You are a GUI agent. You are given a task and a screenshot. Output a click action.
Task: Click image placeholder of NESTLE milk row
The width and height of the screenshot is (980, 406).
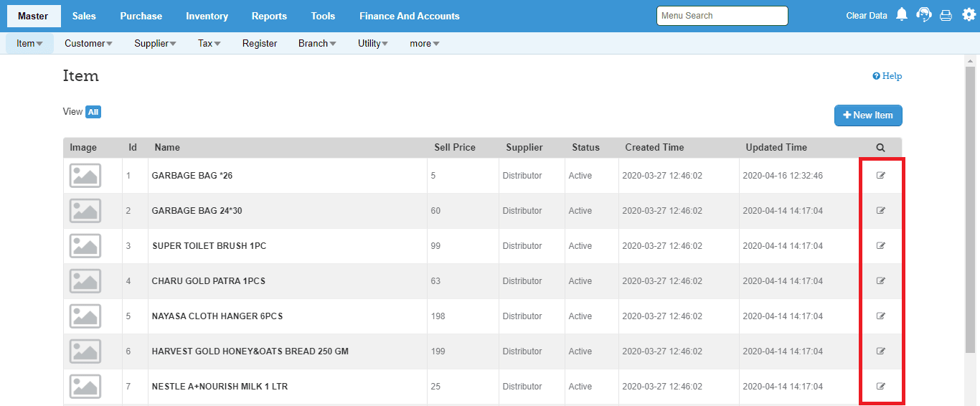85,387
